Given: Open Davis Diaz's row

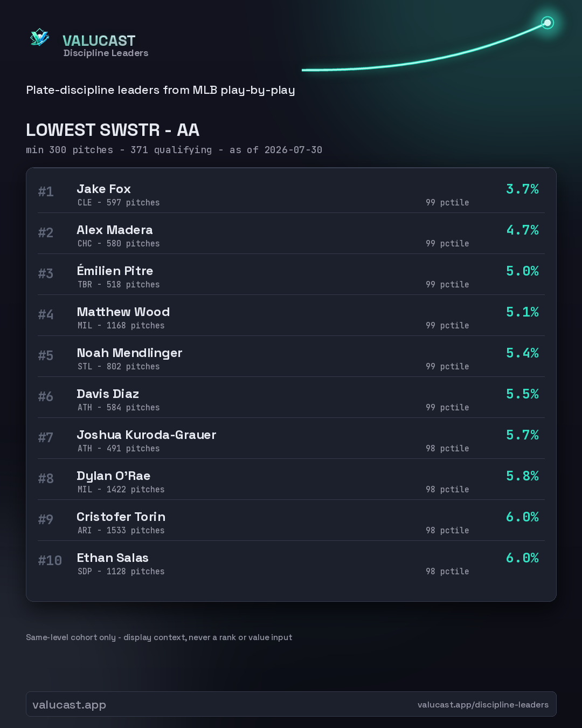Looking at the screenshot, I should click(291, 397).
